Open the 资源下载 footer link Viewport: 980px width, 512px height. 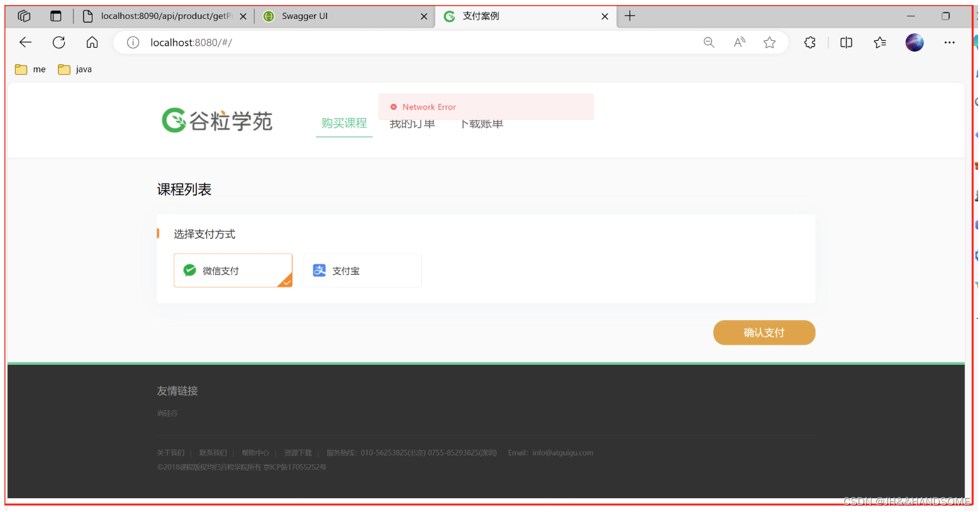298,453
